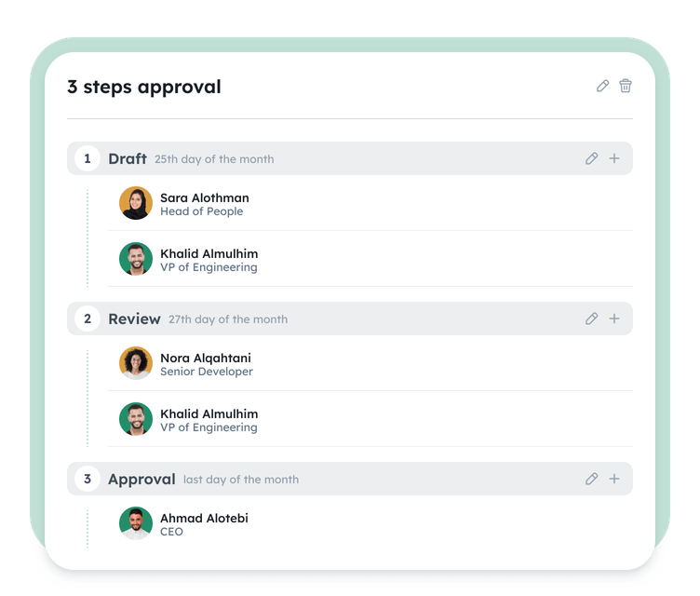The height and width of the screenshot is (596, 700).
Task: Click Sara Alothman's avatar
Action: (136, 203)
